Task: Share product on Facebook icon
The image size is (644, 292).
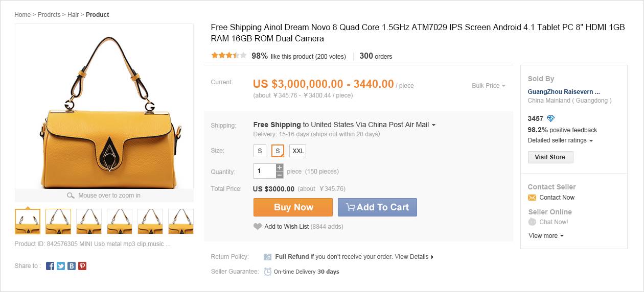Action: click(50, 266)
